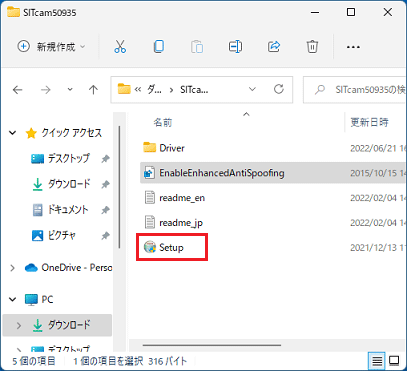Image resolution: width=407 pixels, height=371 pixels.
Task: Click the pin icon beside ピクチャ
Action: 105,236
